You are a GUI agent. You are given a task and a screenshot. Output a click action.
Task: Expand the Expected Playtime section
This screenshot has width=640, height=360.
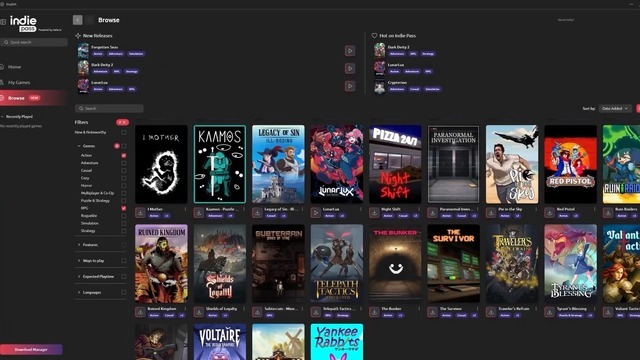(79, 276)
